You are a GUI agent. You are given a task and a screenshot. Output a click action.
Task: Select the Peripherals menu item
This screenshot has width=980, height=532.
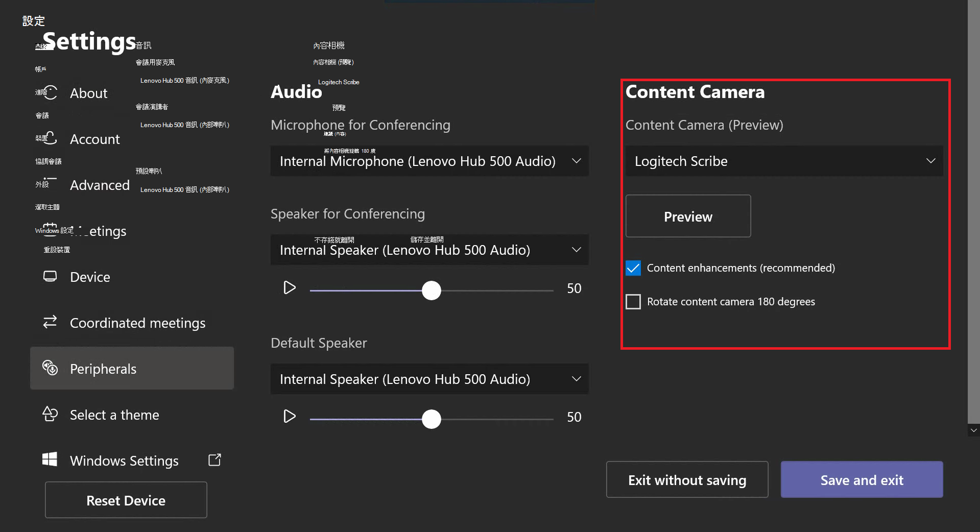[x=132, y=368]
